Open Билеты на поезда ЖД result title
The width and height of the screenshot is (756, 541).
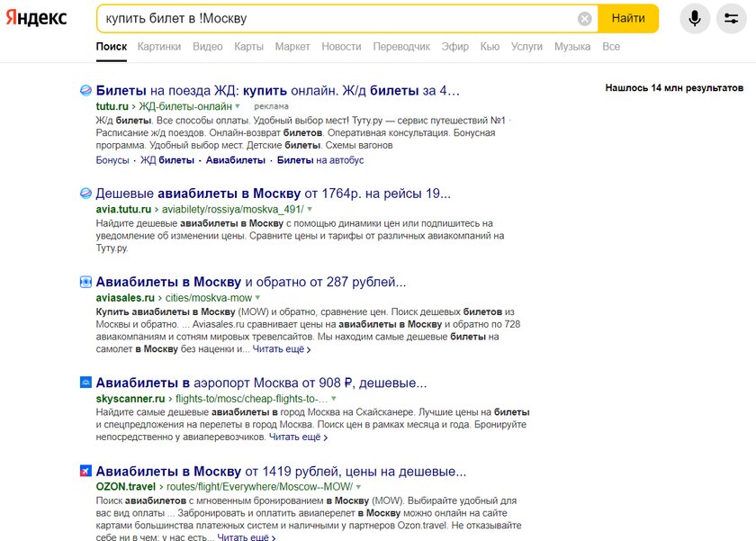click(x=278, y=90)
